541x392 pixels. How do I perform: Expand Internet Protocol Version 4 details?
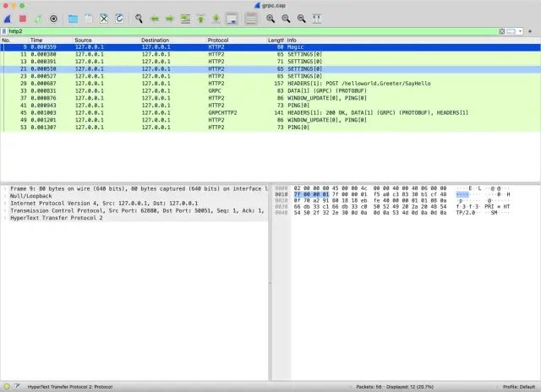tap(5, 204)
